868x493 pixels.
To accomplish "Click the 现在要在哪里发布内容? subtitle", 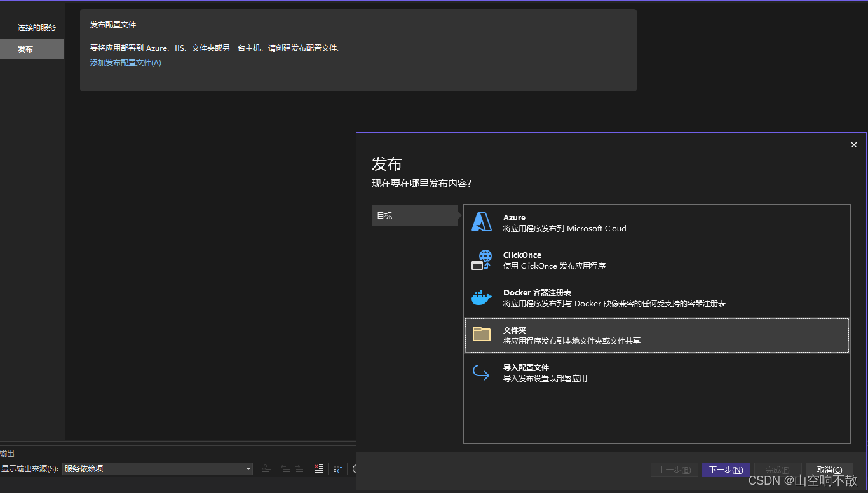I will [x=421, y=184].
